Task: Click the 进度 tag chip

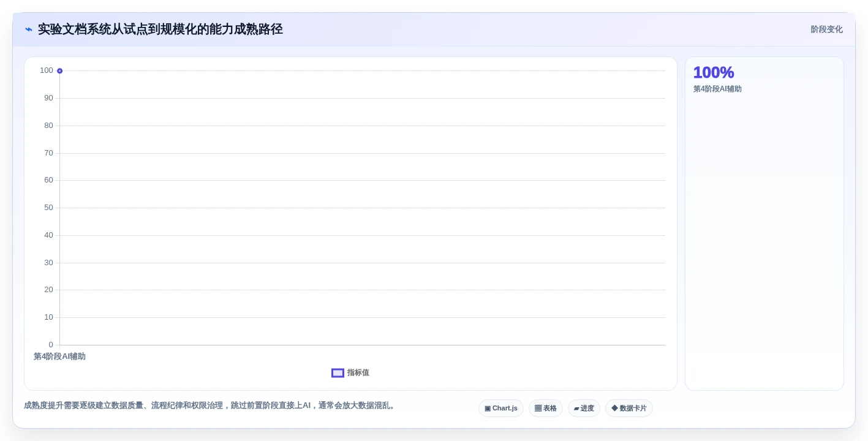Action: pyautogui.click(x=584, y=409)
